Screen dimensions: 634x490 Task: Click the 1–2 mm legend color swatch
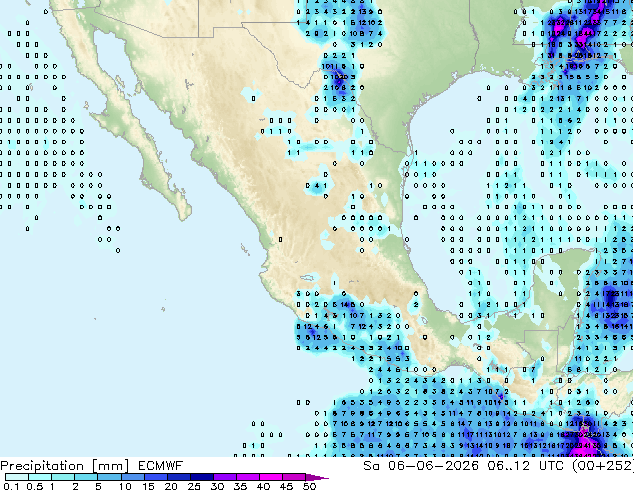(x=63, y=477)
